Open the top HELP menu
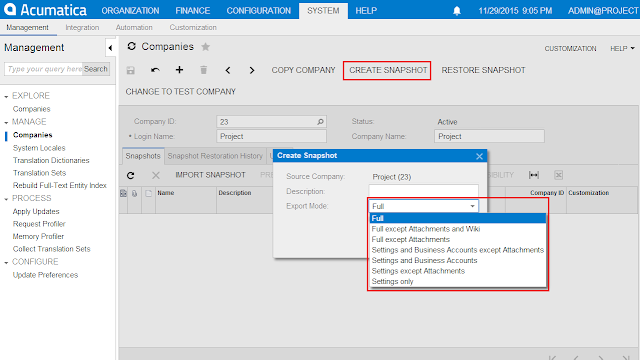Image resolution: width=640 pixels, height=360 pixels. click(x=366, y=11)
